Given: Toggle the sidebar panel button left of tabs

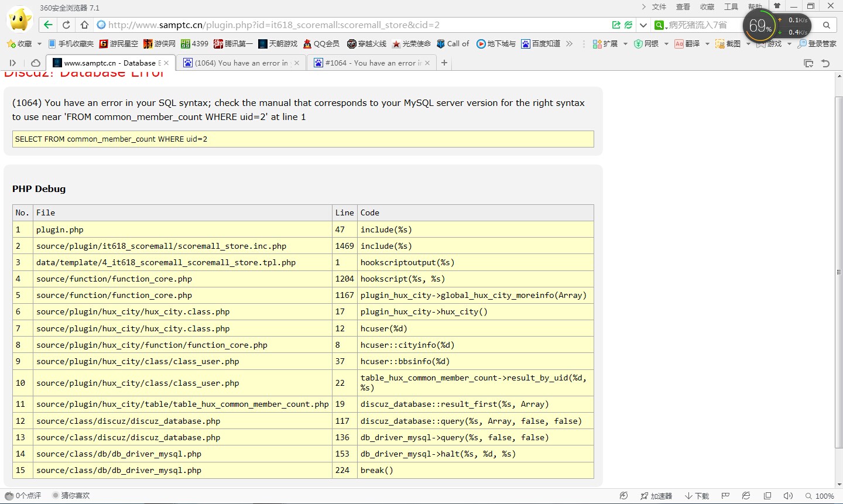Looking at the screenshot, I should click(x=13, y=63).
